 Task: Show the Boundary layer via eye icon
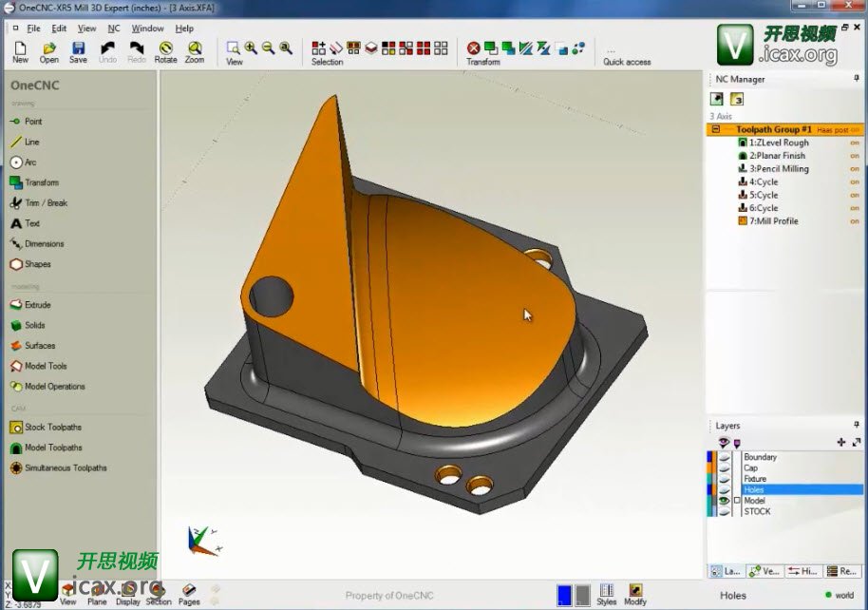(x=724, y=457)
